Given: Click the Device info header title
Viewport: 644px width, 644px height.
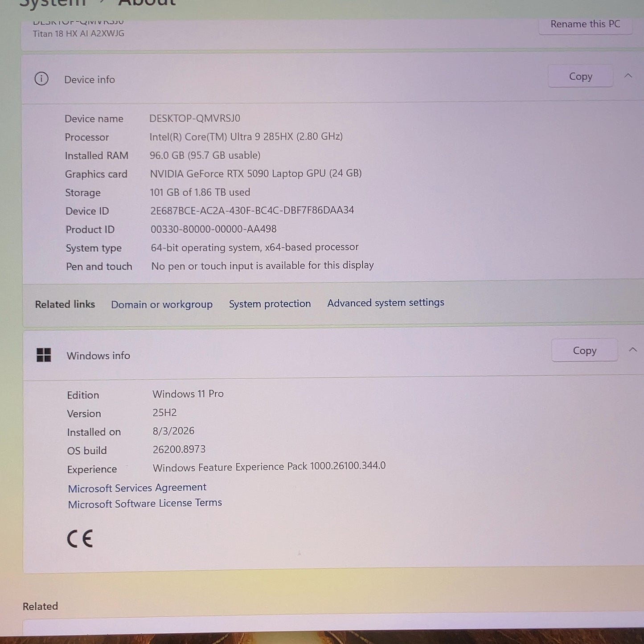Looking at the screenshot, I should (x=90, y=80).
